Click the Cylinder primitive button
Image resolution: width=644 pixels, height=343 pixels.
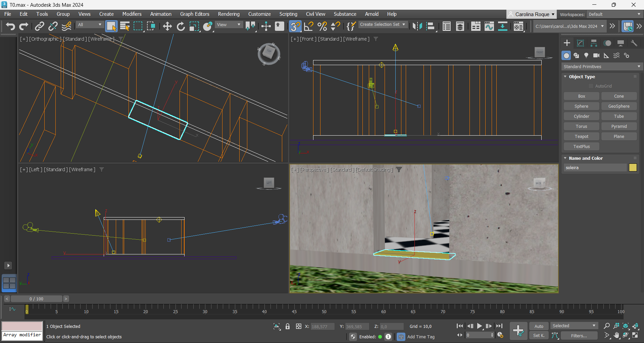tap(581, 116)
